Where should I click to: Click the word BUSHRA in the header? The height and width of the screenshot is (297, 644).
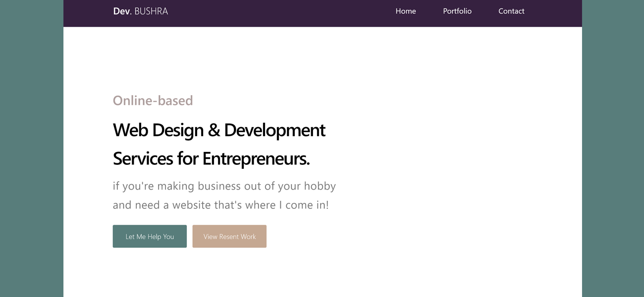tap(151, 11)
